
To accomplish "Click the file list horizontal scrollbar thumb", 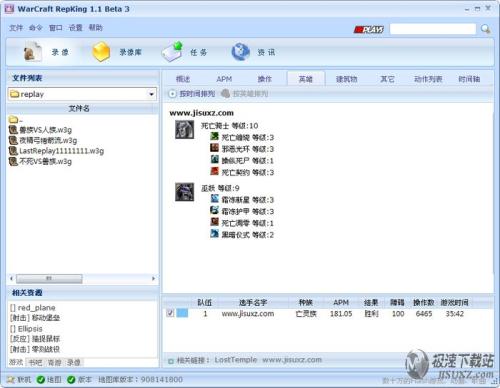I will (x=49, y=278).
